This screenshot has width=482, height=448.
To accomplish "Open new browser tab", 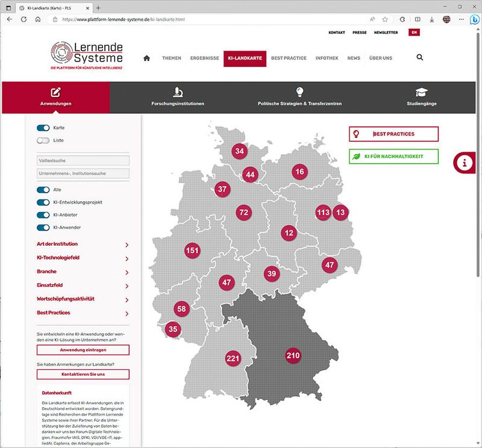I will 98,8.
